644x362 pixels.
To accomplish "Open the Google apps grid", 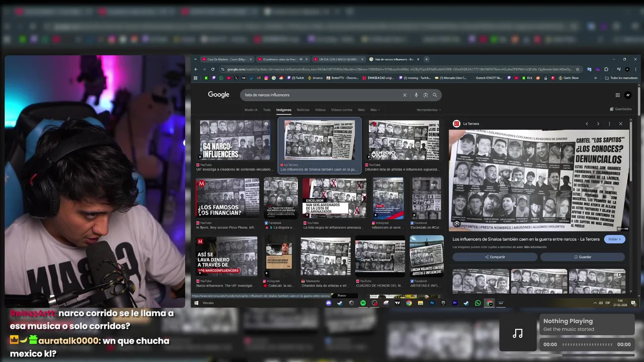I will click(x=617, y=95).
